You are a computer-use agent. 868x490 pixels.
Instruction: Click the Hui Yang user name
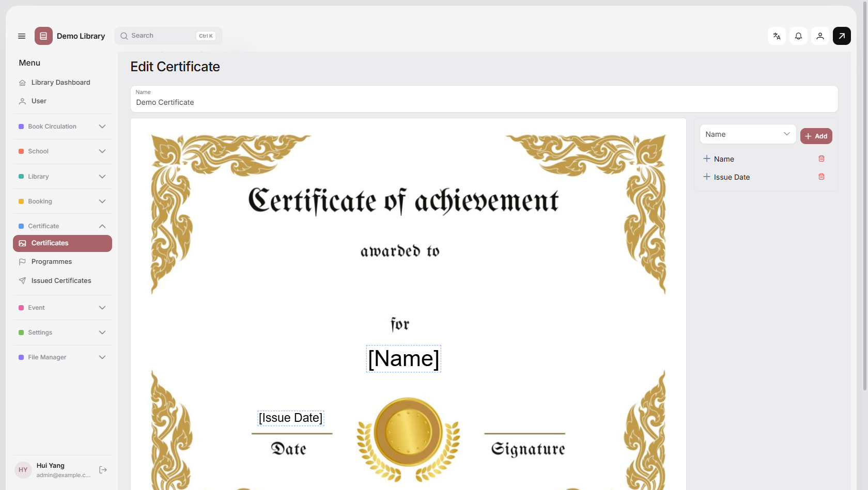tap(51, 466)
